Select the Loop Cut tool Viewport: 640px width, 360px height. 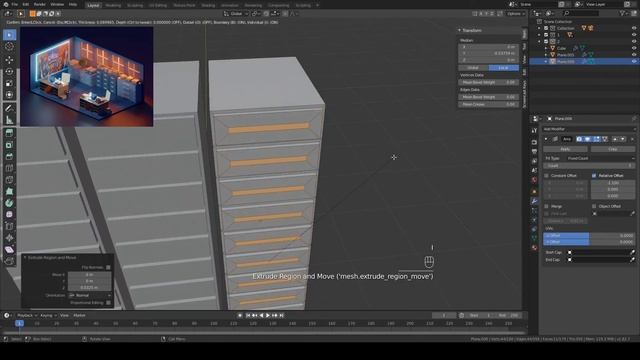[9, 168]
